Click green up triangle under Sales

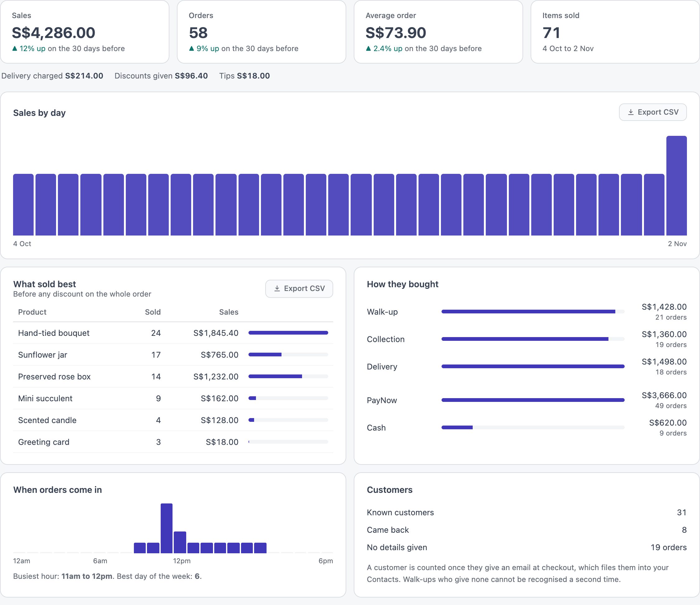pos(15,49)
